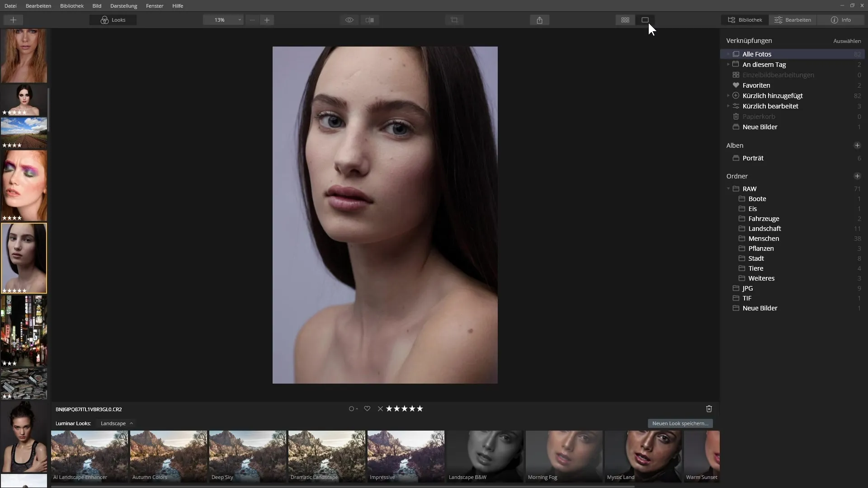
Task: Select the neon city street thumbnail
Action: coord(24,331)
